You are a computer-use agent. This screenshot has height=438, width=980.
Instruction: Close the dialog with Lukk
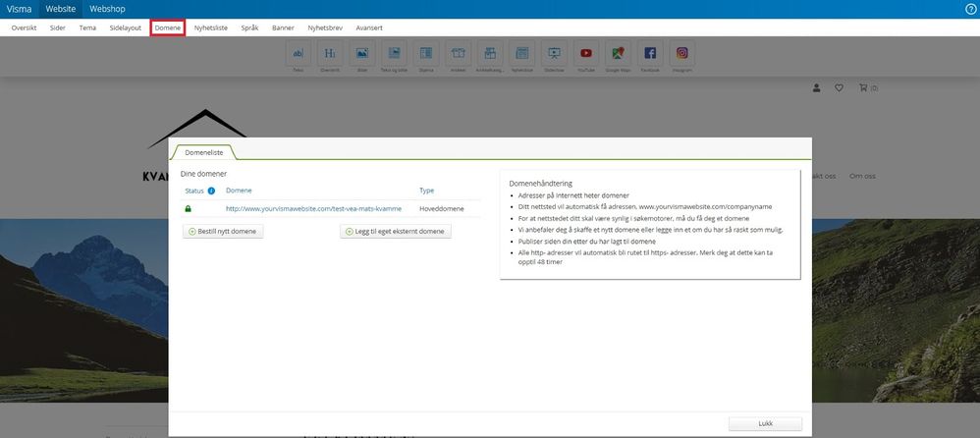click(x=766, y=423)
